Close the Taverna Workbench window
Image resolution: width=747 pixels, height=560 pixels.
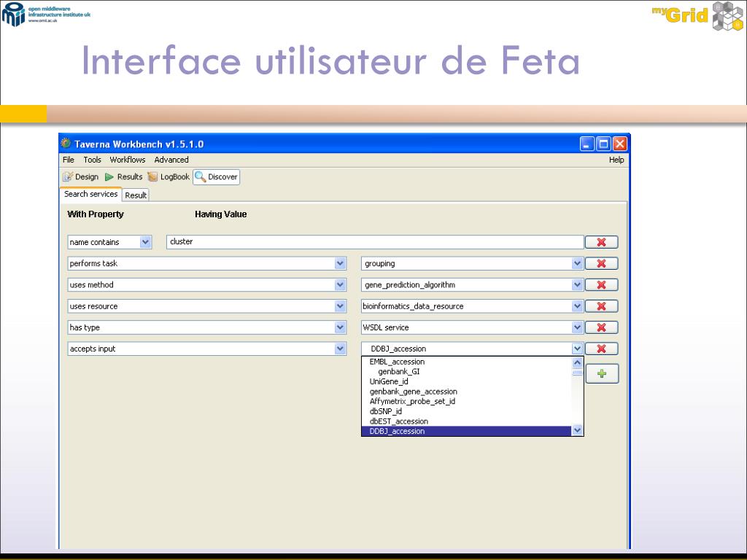619,144
